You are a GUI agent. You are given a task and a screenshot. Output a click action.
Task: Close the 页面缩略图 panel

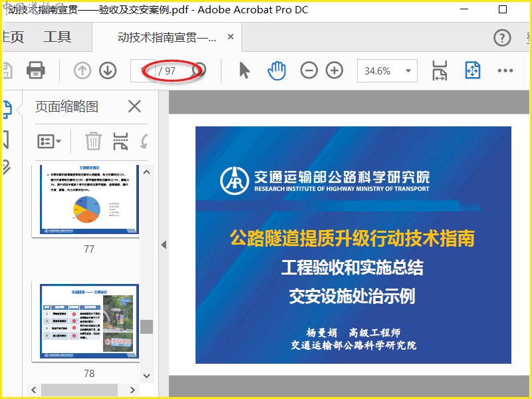(x=135, y=106)
